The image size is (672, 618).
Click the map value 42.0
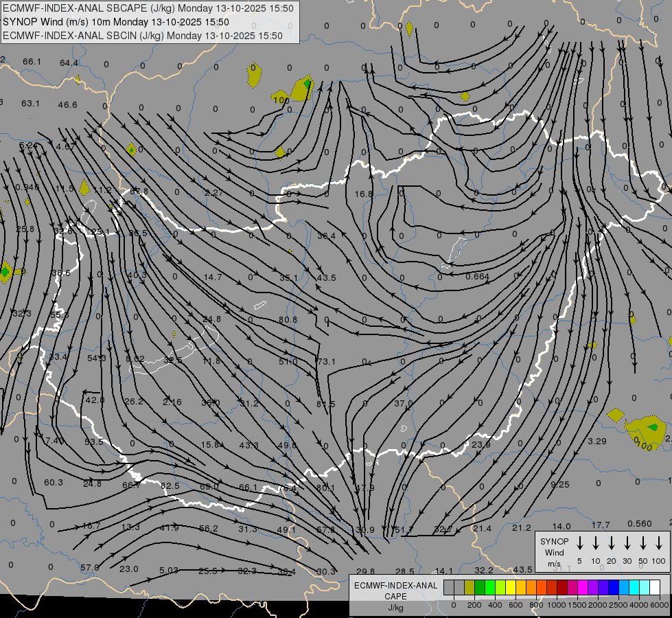(x=95, y=400)
